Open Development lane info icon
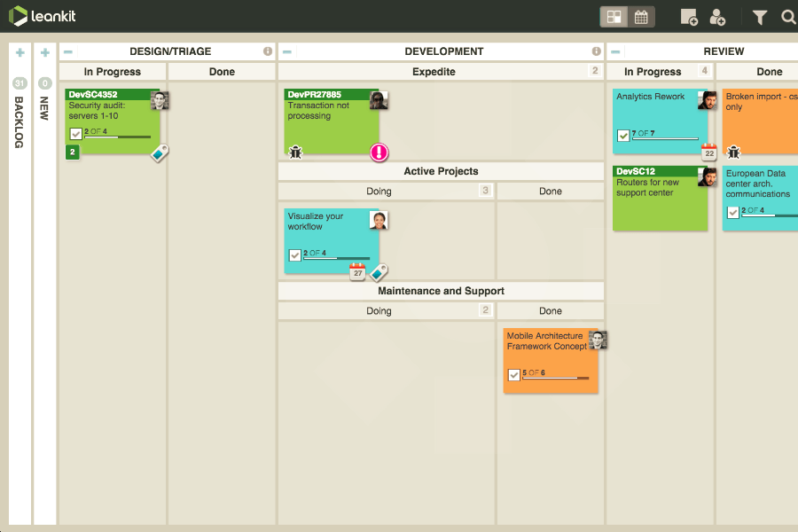 (x=596, y=51)
